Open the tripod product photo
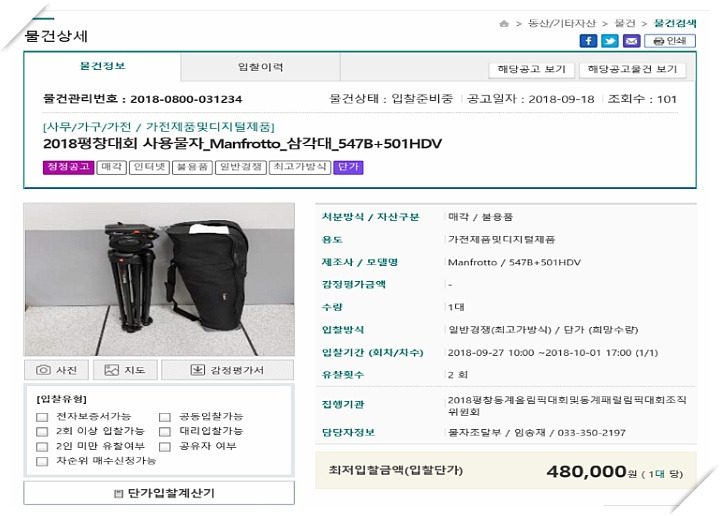The image size is (720, 516). point(159,279)
